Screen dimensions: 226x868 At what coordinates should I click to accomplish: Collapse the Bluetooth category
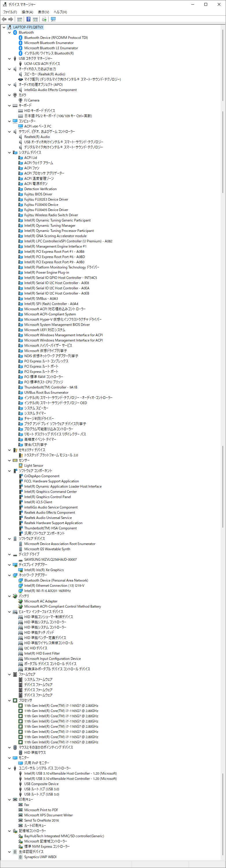(10, 32)
